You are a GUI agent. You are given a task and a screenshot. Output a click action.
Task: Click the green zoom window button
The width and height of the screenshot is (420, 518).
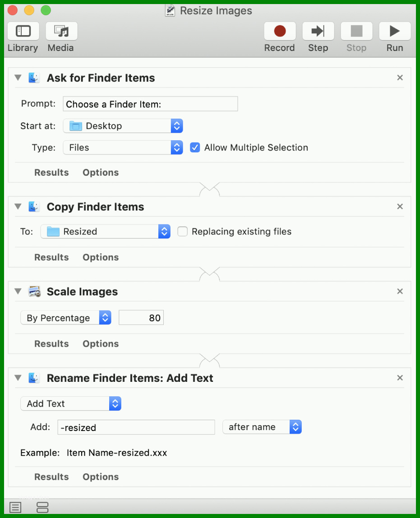[46, 10]
